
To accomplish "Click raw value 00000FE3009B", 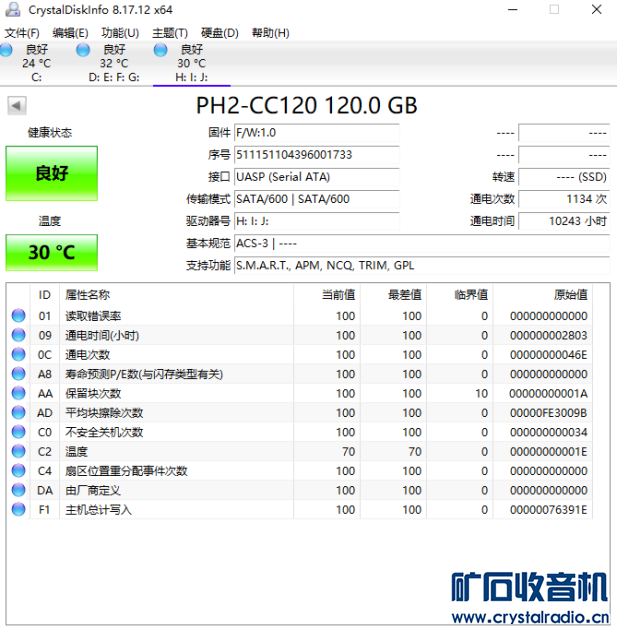I will coord(549,413).
